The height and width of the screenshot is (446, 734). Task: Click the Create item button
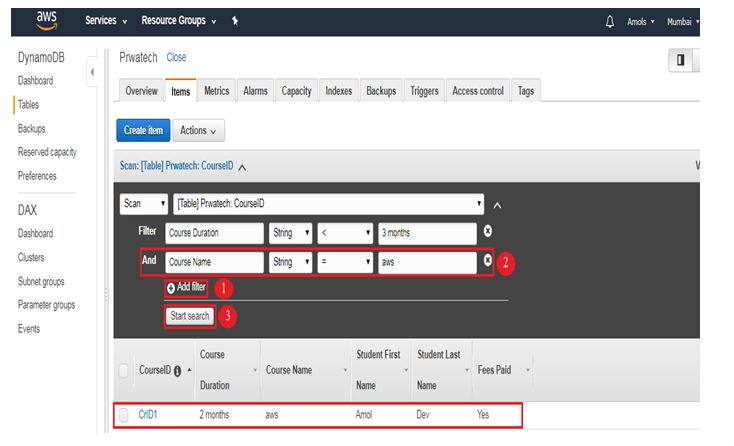point(143,130)
